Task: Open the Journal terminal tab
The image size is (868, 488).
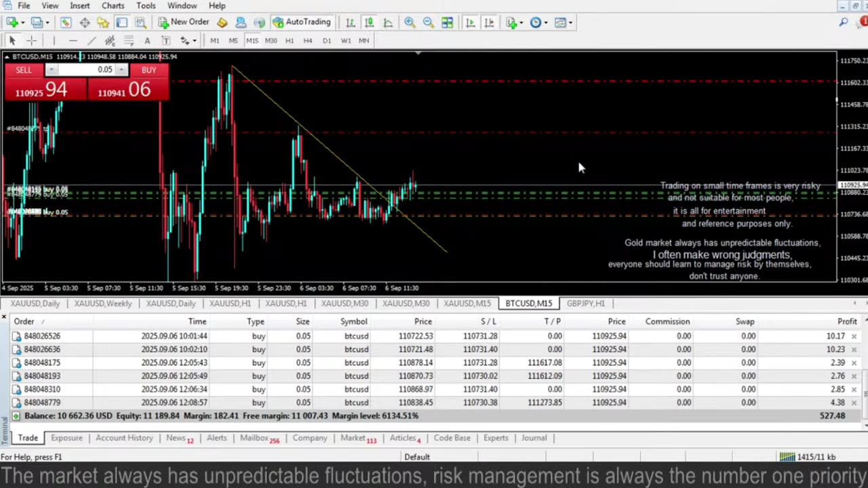Action: tap(534, 438)
